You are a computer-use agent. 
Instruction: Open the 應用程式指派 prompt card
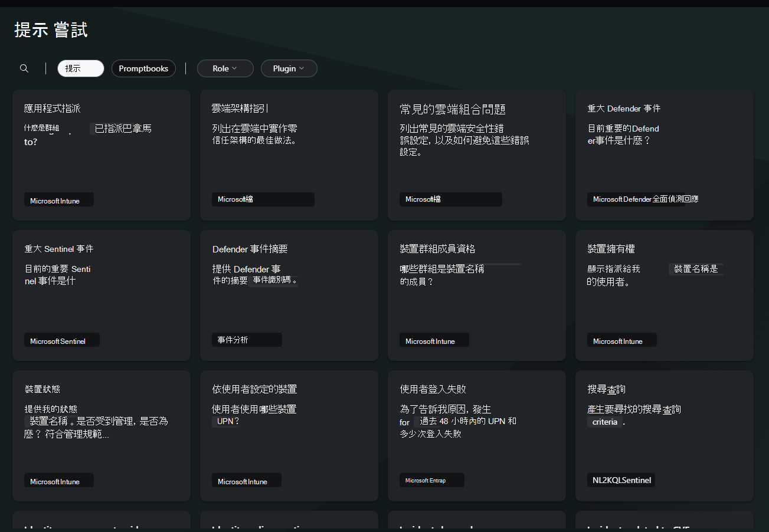point(102,155)
